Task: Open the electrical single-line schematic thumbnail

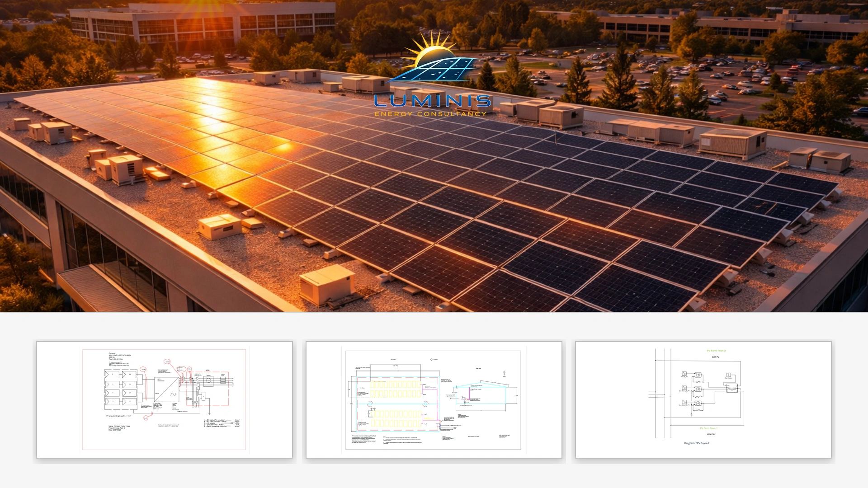Action: click(x=164, y=399)
